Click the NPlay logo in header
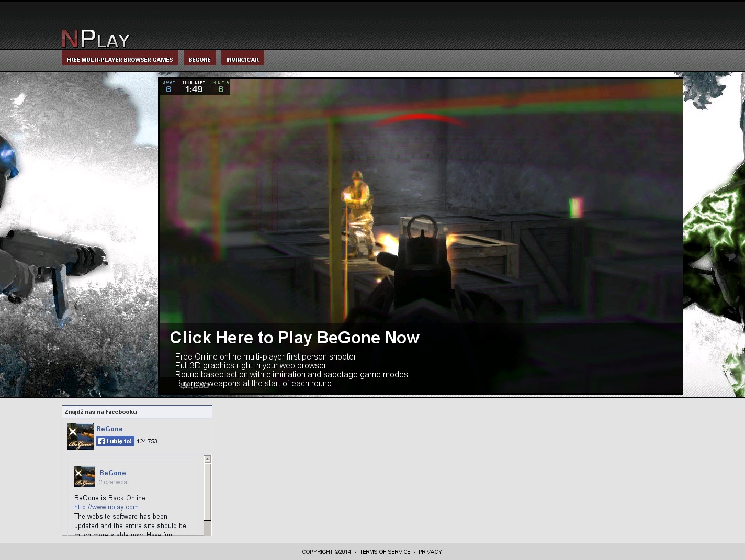 tap(95, 39)
